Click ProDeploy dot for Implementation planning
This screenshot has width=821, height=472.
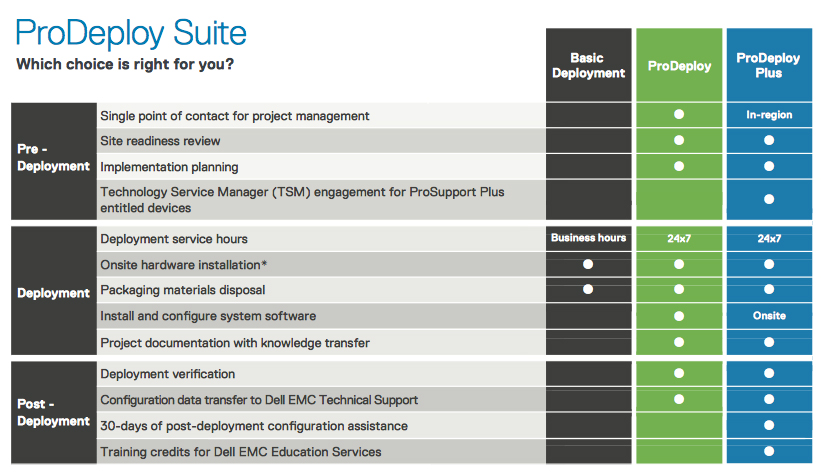679,166
